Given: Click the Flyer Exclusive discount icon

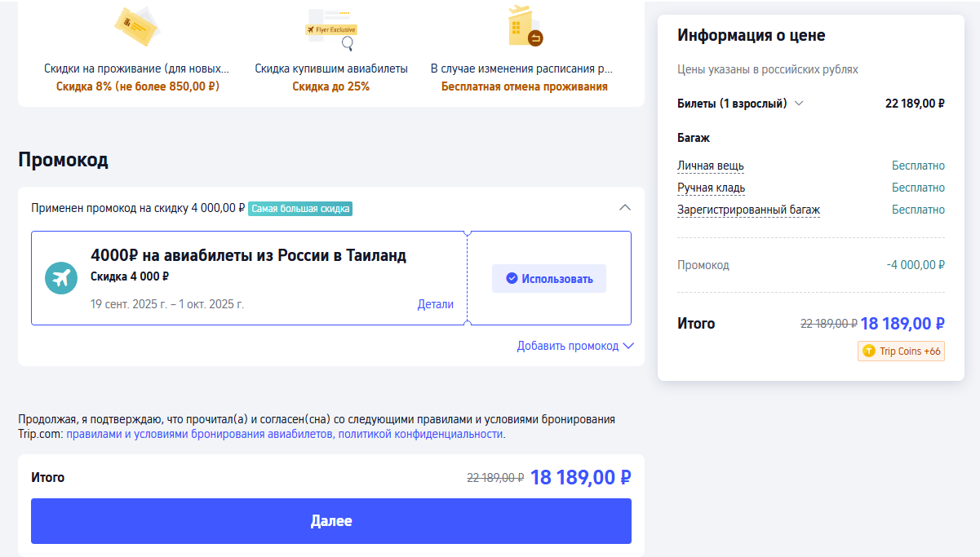Looking at the screenshot, I should (331, 29).
